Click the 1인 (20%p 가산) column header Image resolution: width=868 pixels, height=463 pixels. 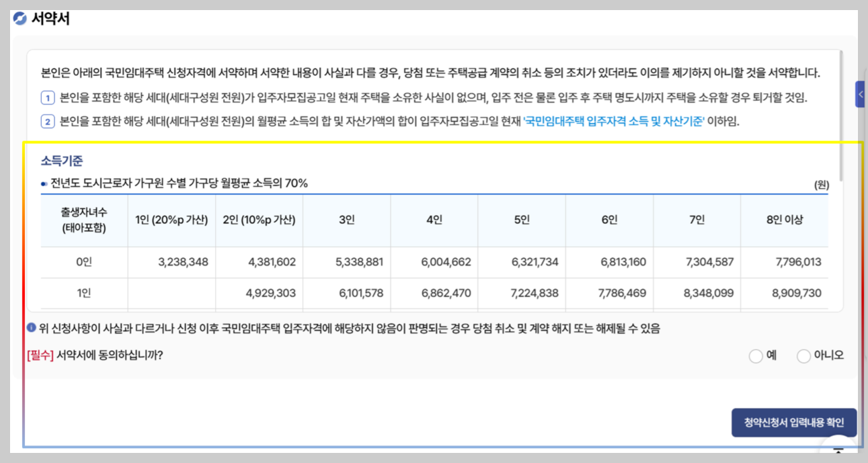click(x=171, y=220)
